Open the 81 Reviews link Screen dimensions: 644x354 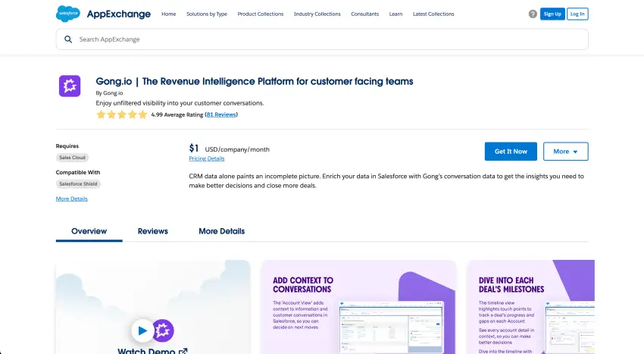click(x=221, y=114)
